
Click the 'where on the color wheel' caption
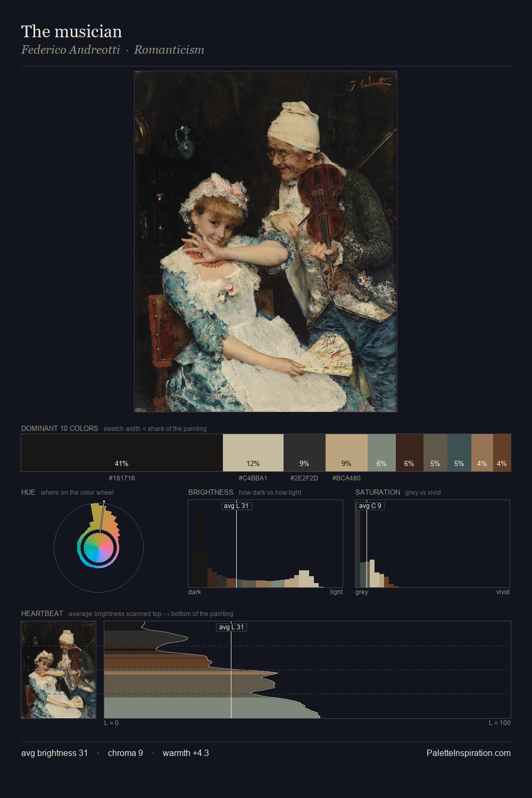point(77,493)
